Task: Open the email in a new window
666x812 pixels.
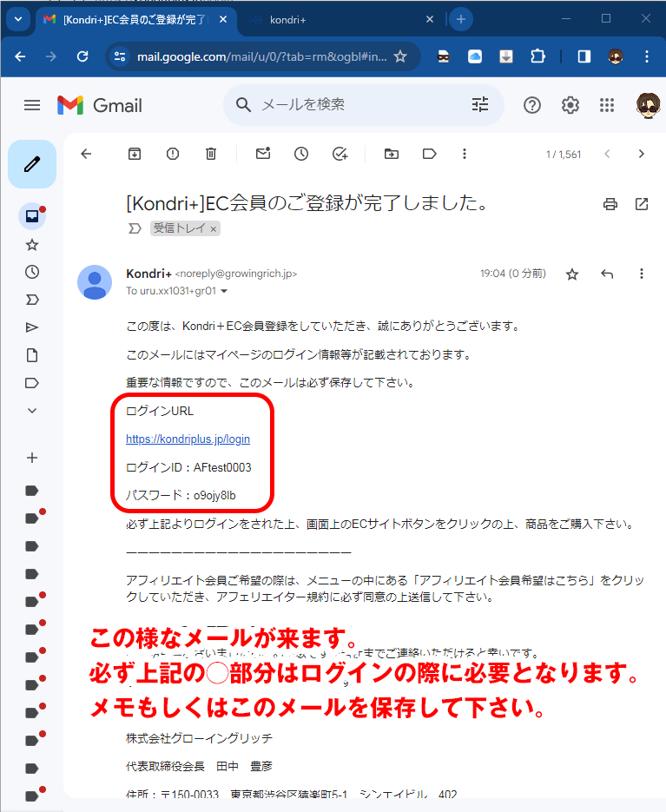Action: coord(642,204)
